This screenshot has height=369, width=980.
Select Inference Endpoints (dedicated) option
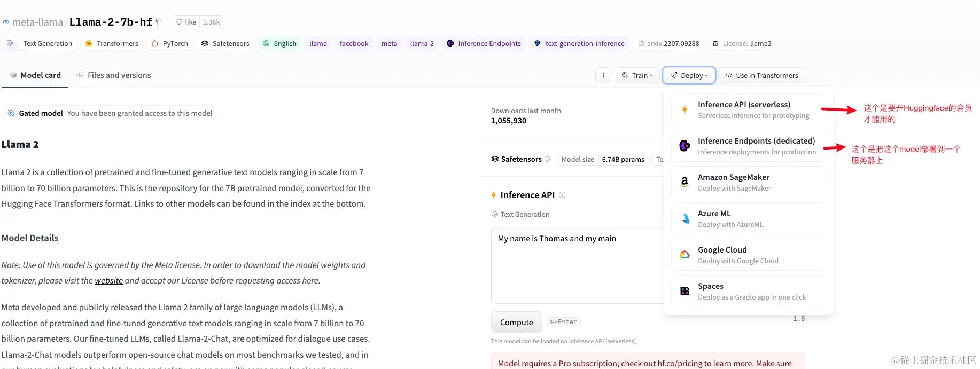tap(749, 146)
